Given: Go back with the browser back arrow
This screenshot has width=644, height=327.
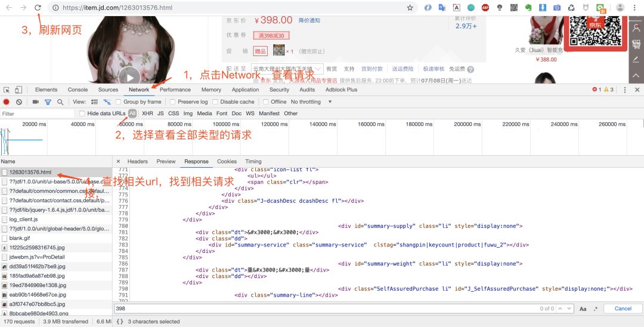Looking at the screenshot, I should tap(9, 7).
